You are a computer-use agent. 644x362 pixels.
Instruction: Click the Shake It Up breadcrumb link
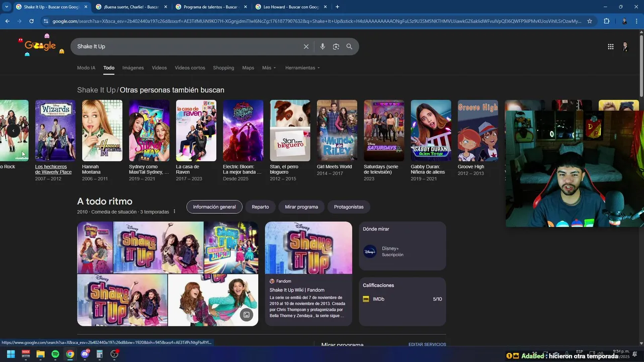[x=96, y=90]
